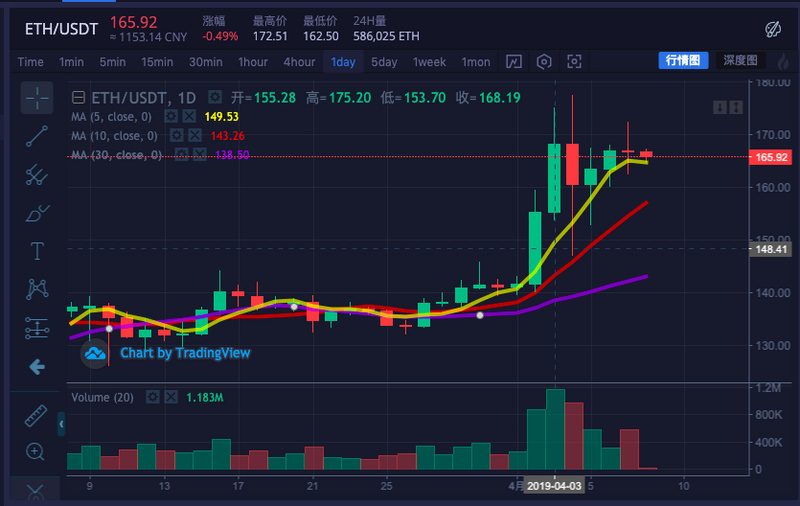The height and width of the screenshot is (506, 800).
Task: Open Chart by TradingView link
Action: click(x=185, y=353)
